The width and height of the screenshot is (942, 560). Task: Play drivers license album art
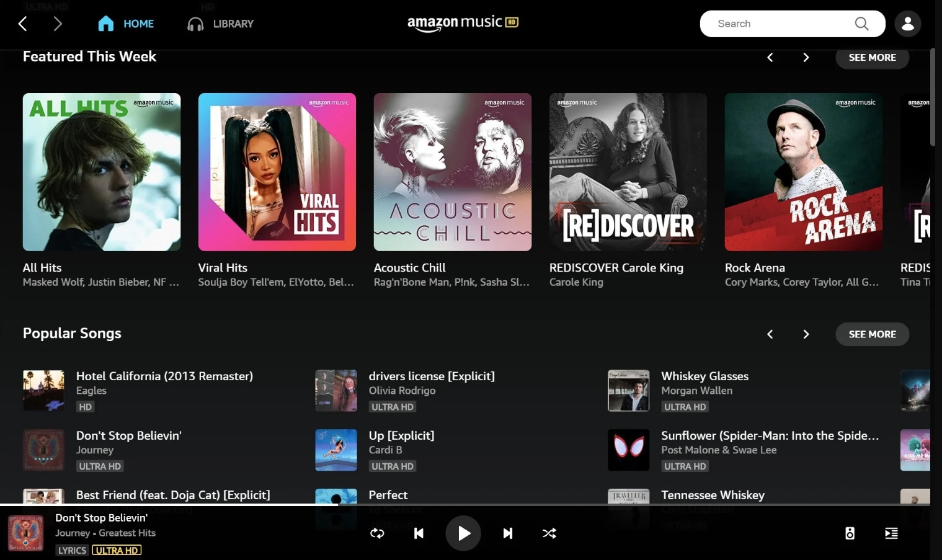(336, 391)
